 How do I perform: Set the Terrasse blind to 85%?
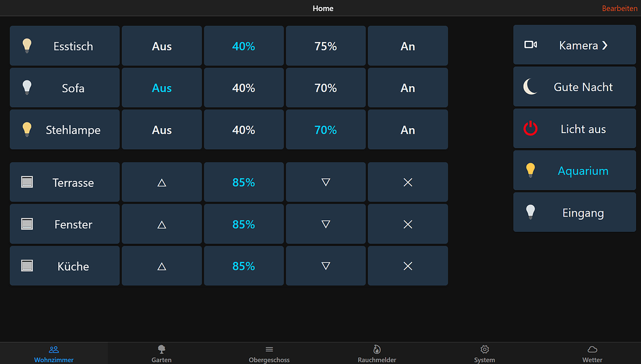click(x=243, y=182)
